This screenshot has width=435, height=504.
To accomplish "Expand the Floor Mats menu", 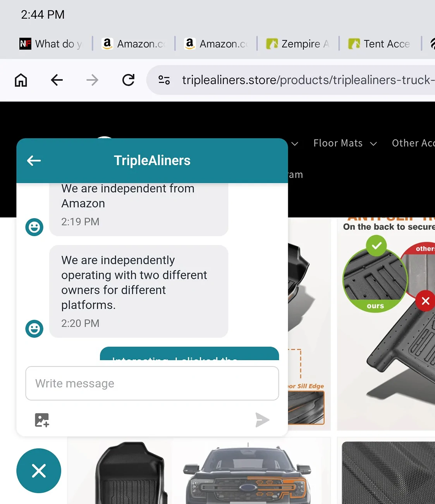I will pos(345,143).
